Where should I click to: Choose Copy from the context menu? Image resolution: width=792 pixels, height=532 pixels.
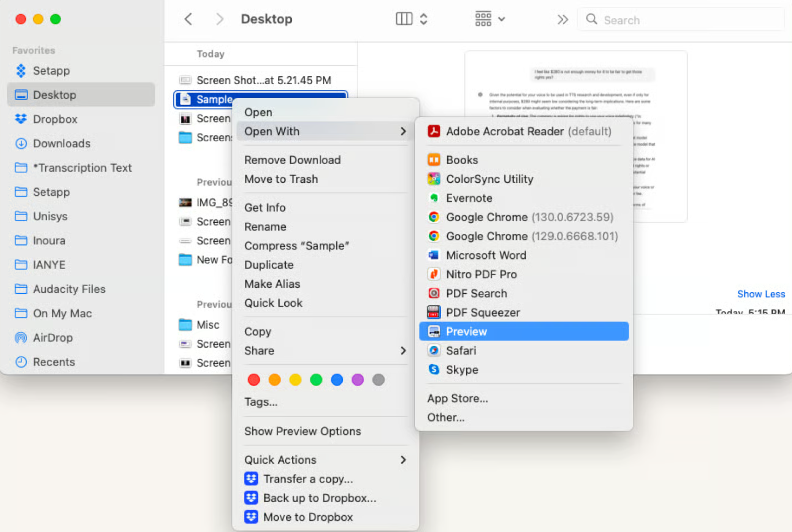tap(325, 331)
